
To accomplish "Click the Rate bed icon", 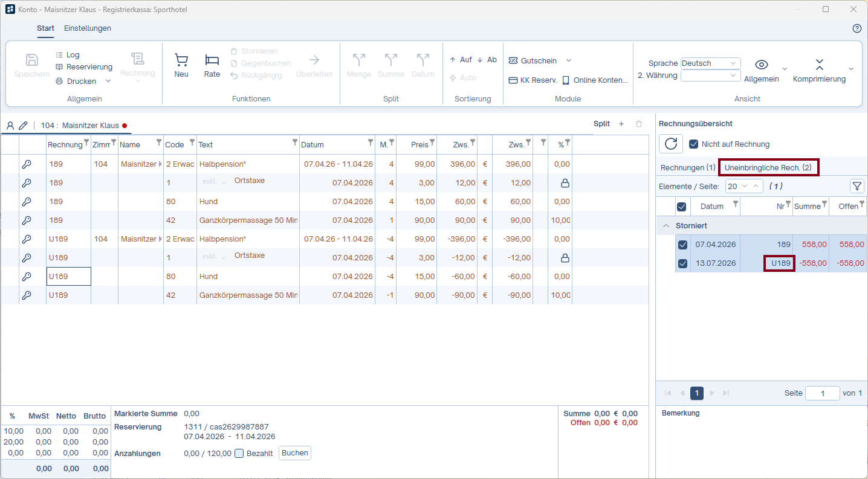I will coord(212,60).
